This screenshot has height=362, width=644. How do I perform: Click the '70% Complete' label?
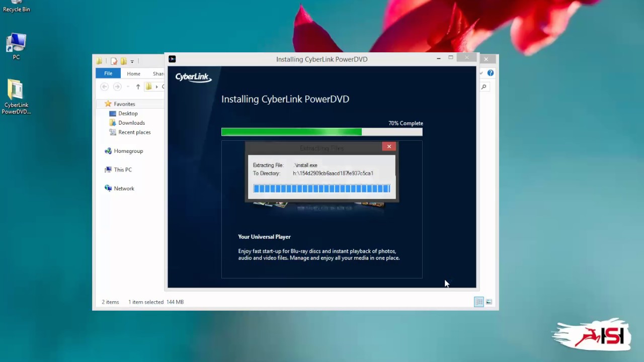click(x=406, y=123)
